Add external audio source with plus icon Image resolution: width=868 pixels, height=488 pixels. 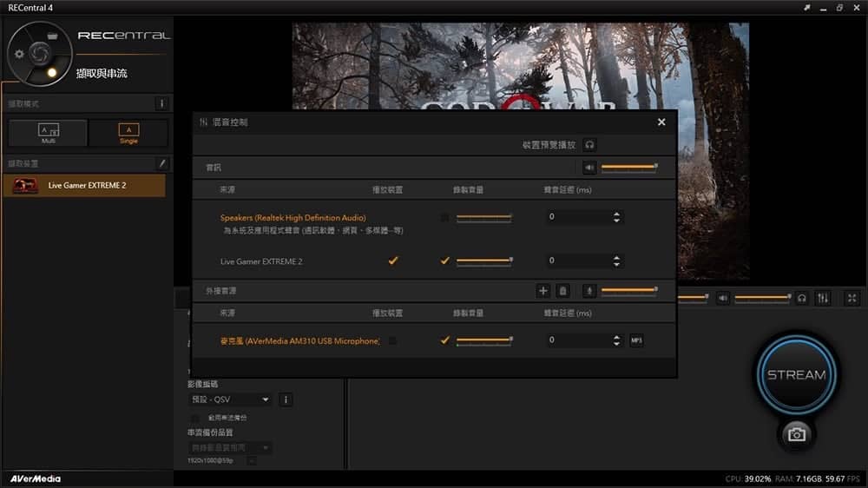click(543, 291)
